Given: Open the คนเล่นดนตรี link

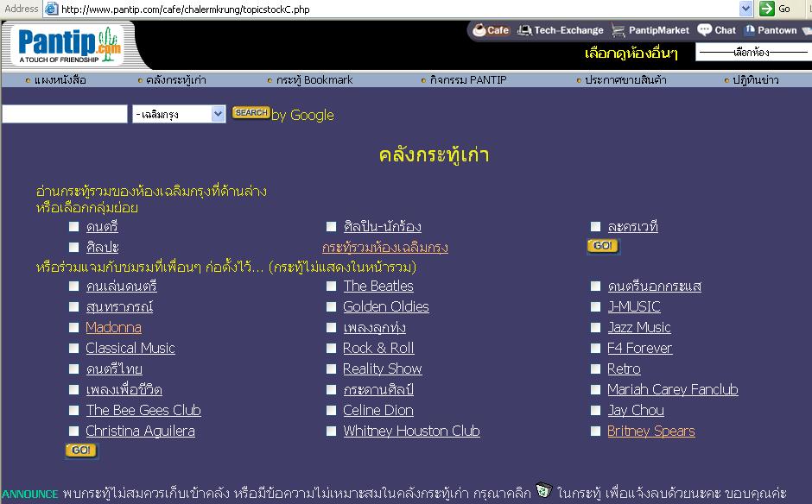Looking at the screenshot, I should (x=121, y=287).
